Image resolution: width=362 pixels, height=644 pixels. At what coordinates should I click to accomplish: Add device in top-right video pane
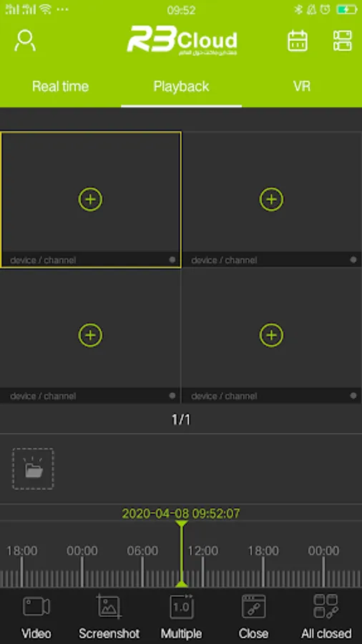pyautogui.click(x=271, y=199)
